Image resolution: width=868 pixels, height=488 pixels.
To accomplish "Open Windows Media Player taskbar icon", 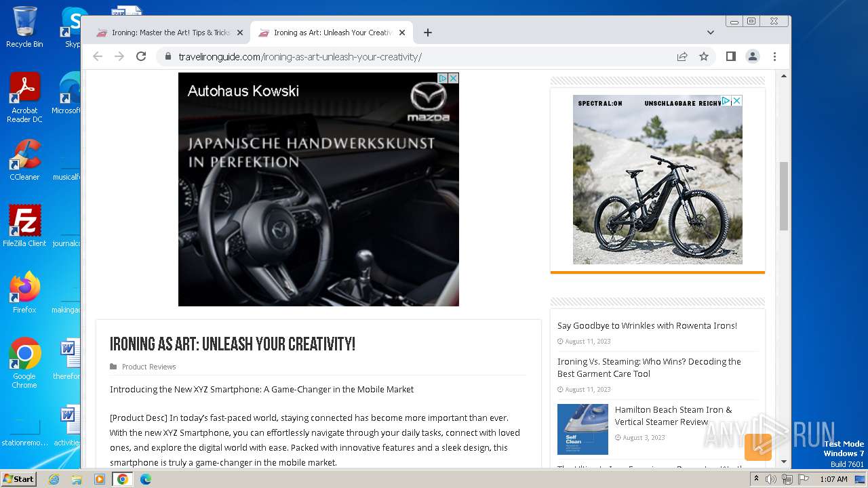I will tap(100, 479).
